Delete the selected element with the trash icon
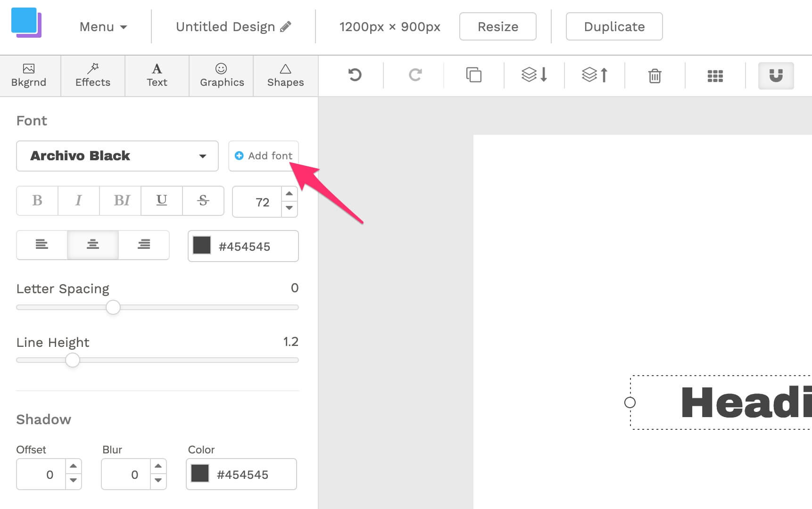The image size is (812, 509). [655, 75]
